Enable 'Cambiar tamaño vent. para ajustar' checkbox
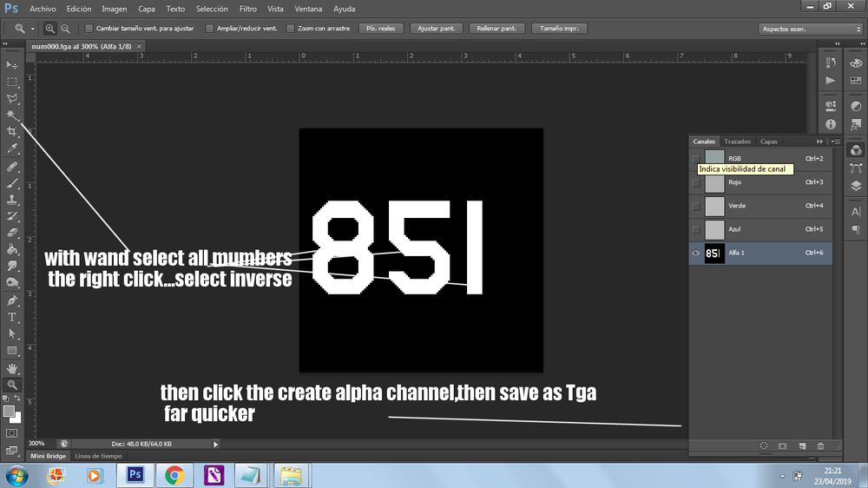Image resolution: width=868 pixels, height=488 pixels. 89,29
